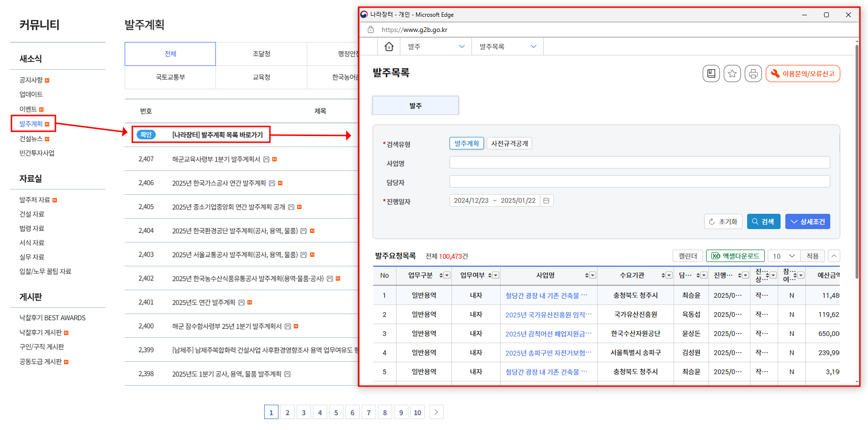868x430 pixels.
Task: Open attachment icon on 해군교육사령부 1분기 발주계획서 row
Action: coord(267,159)
